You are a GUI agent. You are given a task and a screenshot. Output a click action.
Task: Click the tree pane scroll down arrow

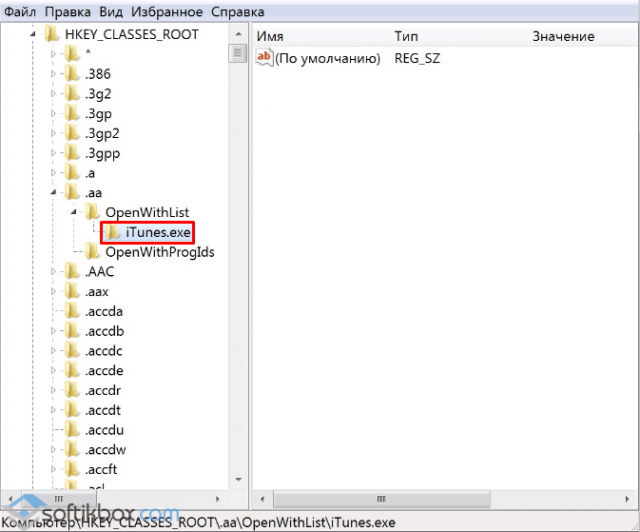coord(238,479)
